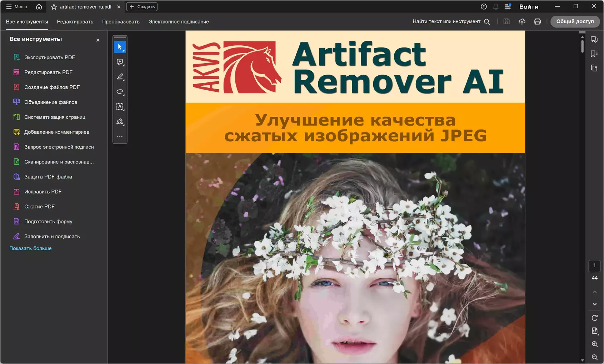The height and width of the screenshot is (364, 604).
Task: Rotate the page view clockwise
Action: 594,318
